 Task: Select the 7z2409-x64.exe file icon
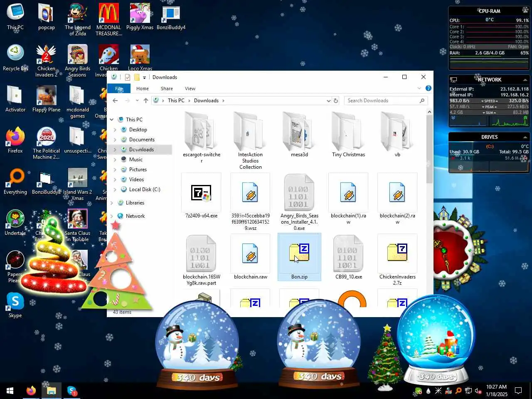(201, 193)
